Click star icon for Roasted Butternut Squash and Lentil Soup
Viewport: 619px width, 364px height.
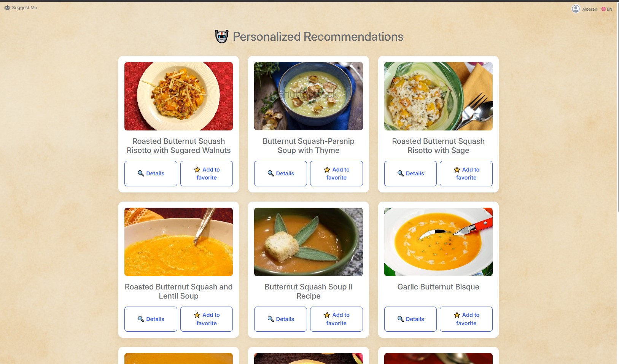(x=197, y=315)
